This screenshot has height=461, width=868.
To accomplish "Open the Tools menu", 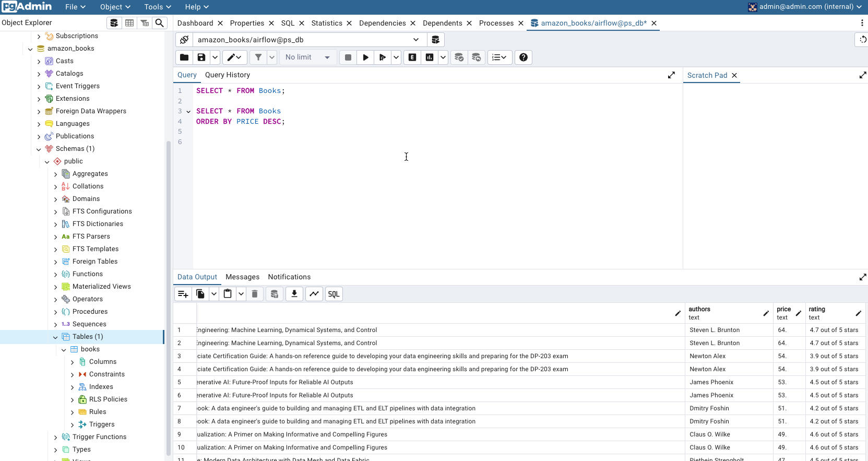I will pos(157,7).
